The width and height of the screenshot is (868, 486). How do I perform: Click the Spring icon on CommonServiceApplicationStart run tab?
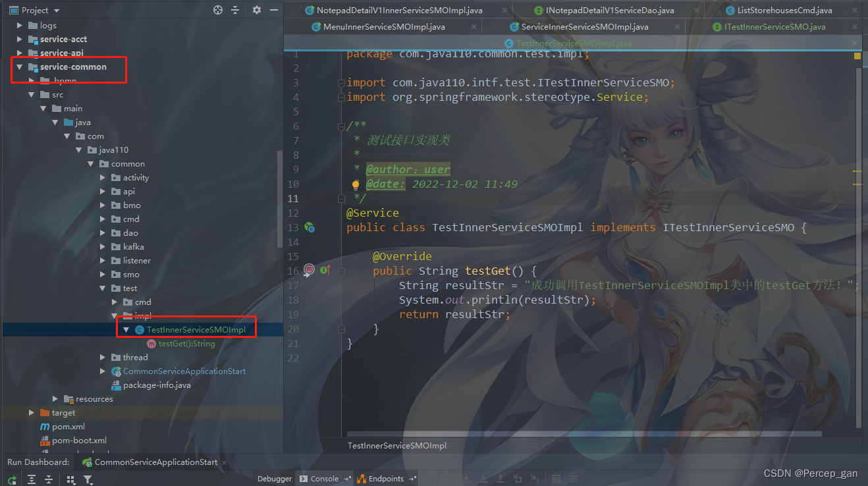tap(87, 462)
